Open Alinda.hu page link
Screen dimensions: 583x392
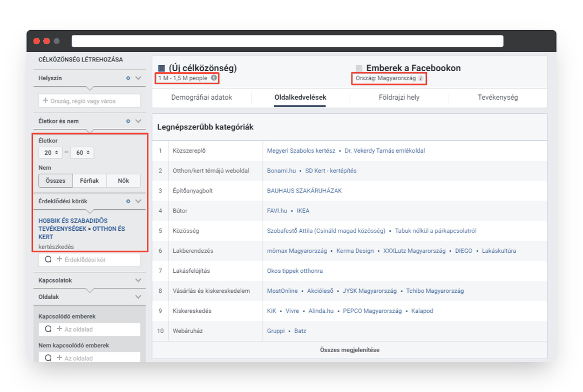pyautogui.click(x=321, y=311)
